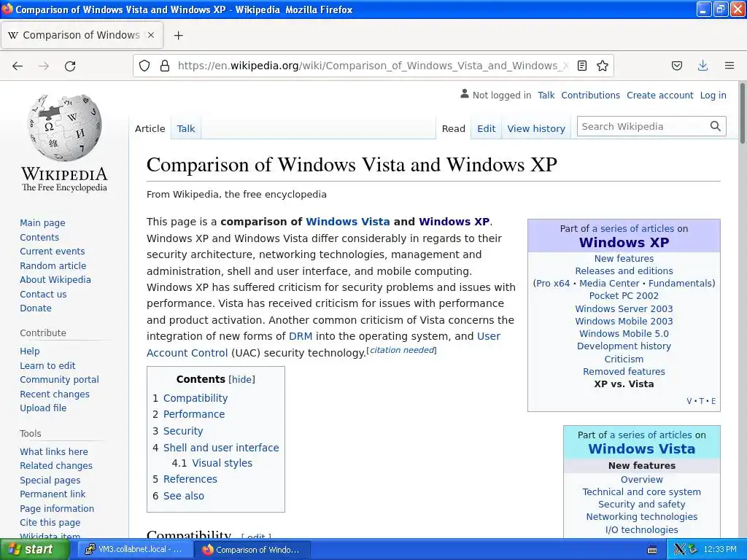Jump to Security section in contents
Image resolution: width=747 pixels, height=560 pixels.
tap(183, 431)
